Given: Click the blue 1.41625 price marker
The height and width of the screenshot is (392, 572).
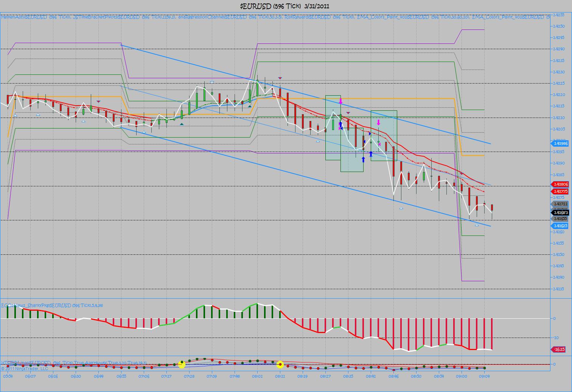Looking at the screenshot, I should point(560,226).
